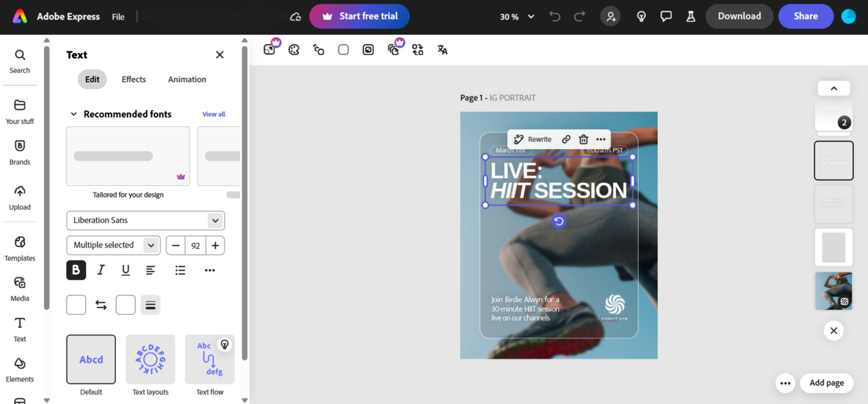The image size is (868, 404).
Task: Open the text fill color swatch
Action: (x=76, y=305)
